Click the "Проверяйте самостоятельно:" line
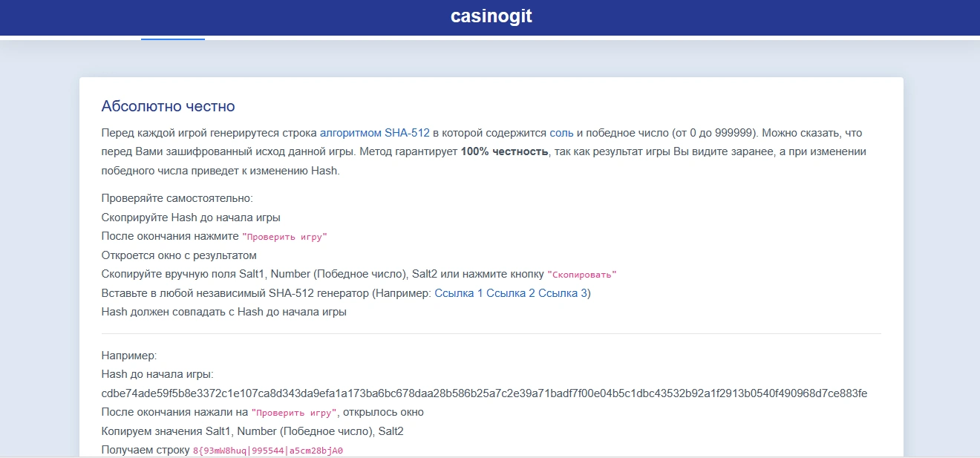Image resolution: width=980 pixels, height=458 pixels. coord(177,199)
